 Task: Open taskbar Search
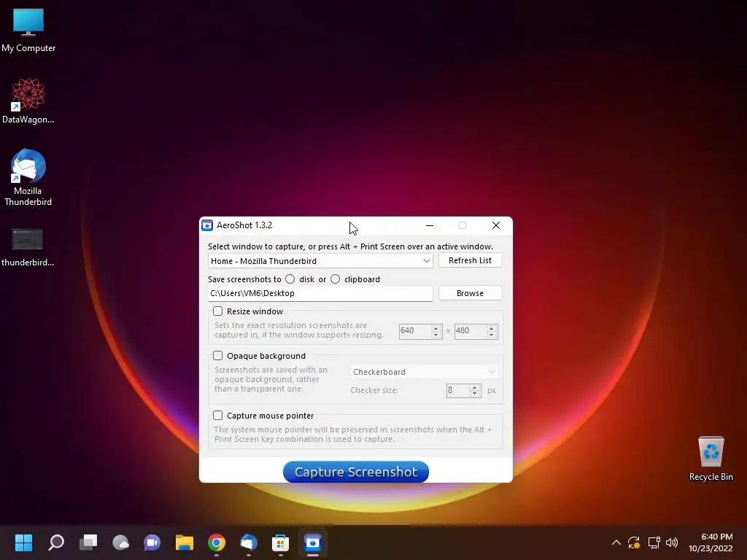(55, 542)
